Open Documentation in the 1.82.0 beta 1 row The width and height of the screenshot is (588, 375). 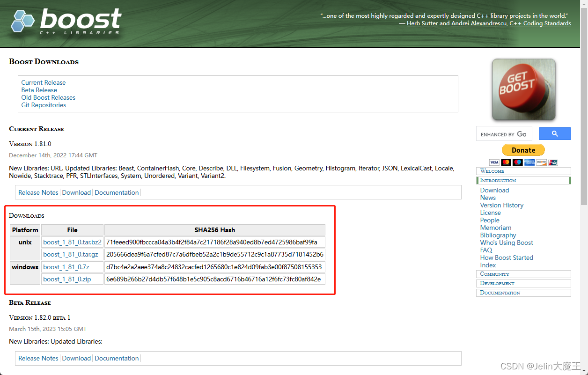117,358
